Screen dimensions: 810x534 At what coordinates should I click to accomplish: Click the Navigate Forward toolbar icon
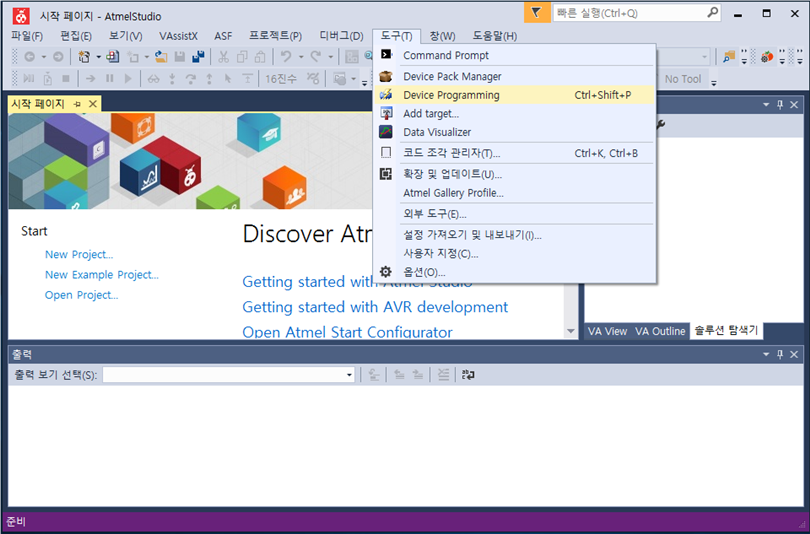tap(58, 57)
